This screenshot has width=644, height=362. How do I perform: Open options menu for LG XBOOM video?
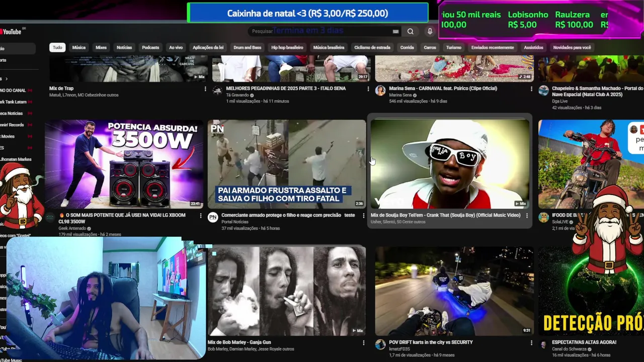(200, 216)
